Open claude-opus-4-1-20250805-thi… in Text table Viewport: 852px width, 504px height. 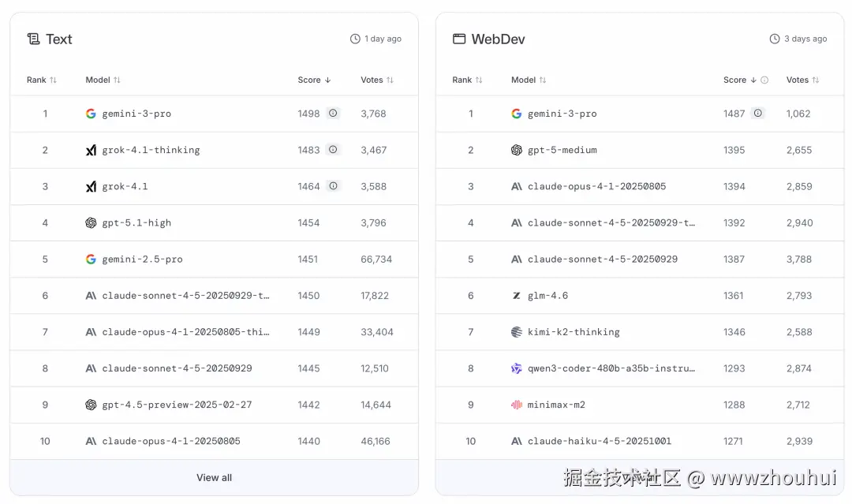pos(186,332)
